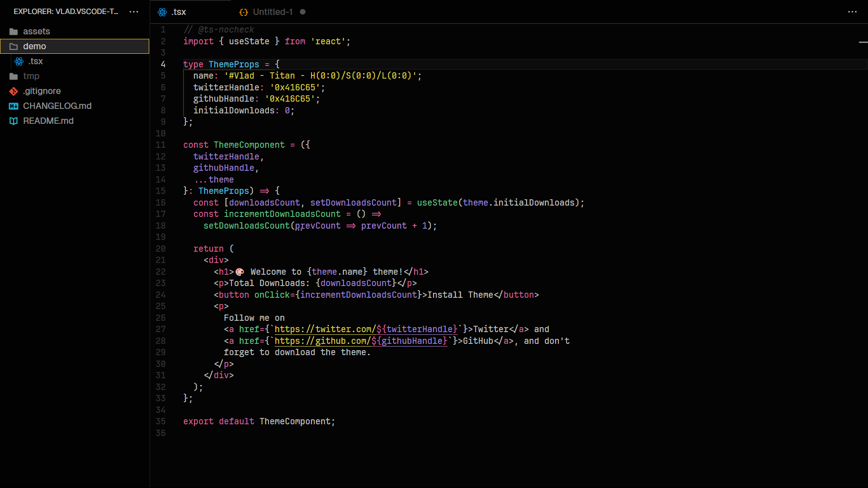Click the React icon beside .tsx file
The width and height of the screenshot is (868, 488).
point(19,61)
